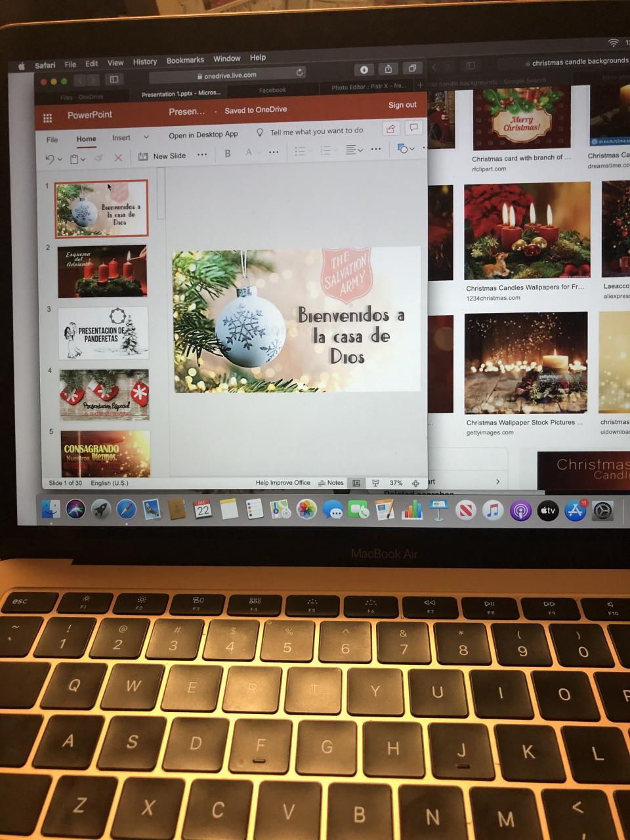The height and width of the screenshot is (840, 630).
Task: Go back with Safari's back arrow
Action: pos(80,80)
